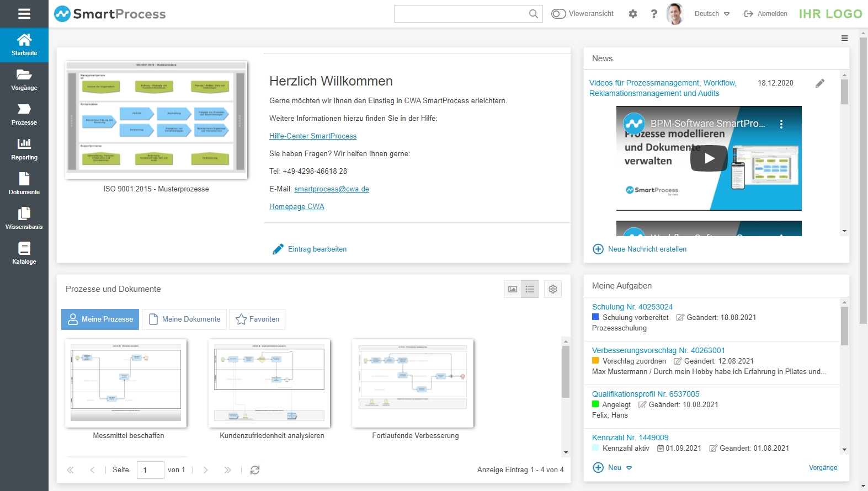Play the BPM-Software SmartProcess video
This screenshot has height=491, width=868.
click(x=709, y=158)
